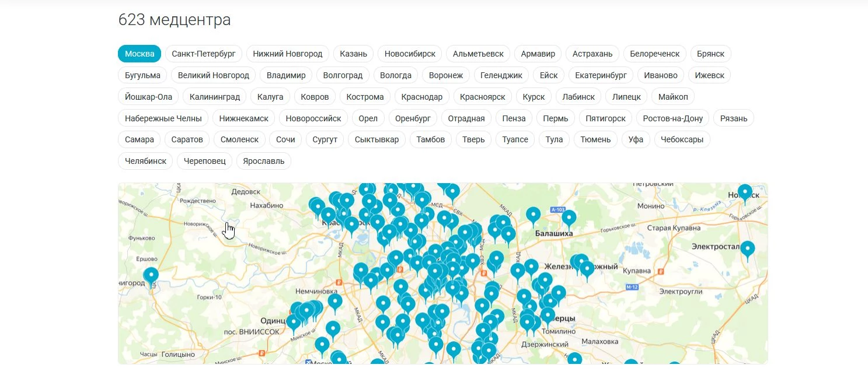Choose the Тюмень city filter
This screenshot has width=868, height=375.
(x=596, y=140)
